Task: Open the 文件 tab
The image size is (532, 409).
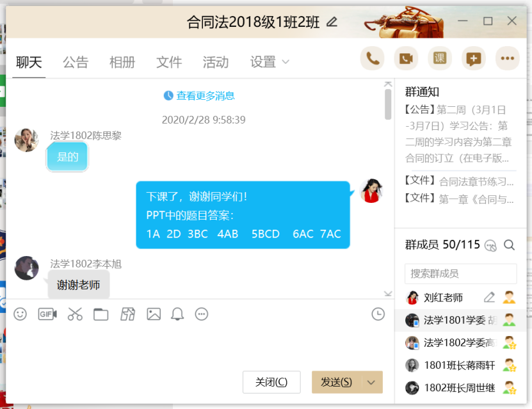Action: (x=169, y=62)
